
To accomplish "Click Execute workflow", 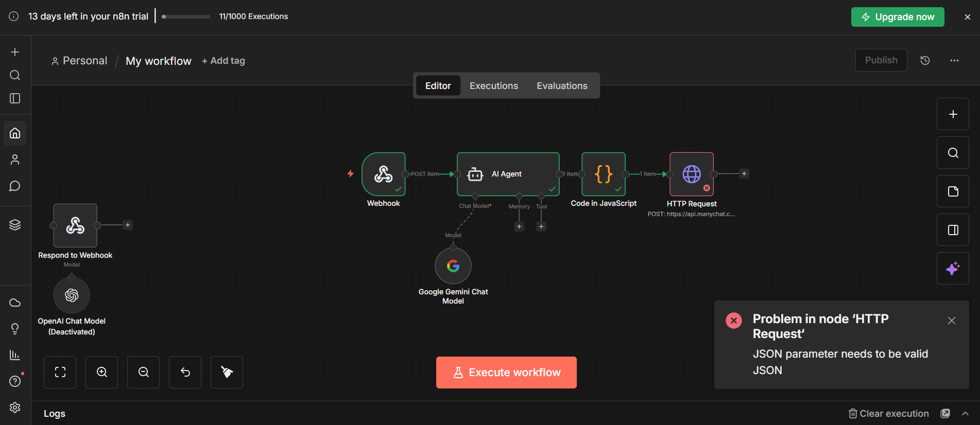I will (x=506, y=373).
